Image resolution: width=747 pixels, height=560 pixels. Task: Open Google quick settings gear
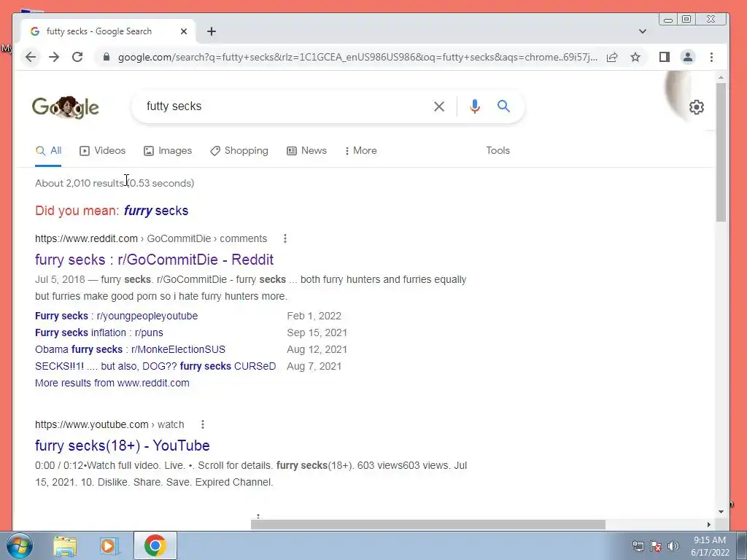pos(697,107)
